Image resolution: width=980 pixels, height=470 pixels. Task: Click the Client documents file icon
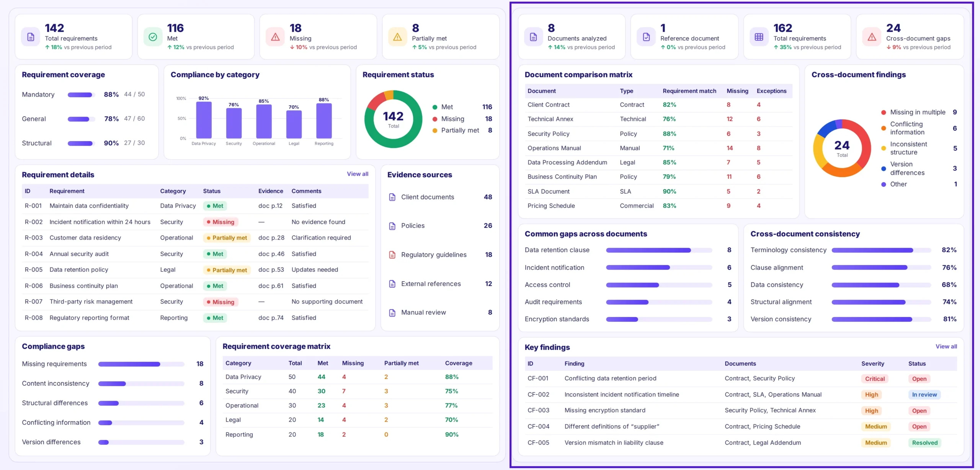(x=392, y=197)
